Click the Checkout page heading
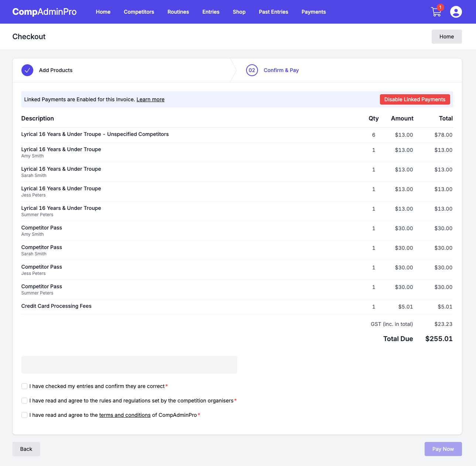Image resolution: width=476 pixels, height=466 pixels. pyautogui.click(x=29, y=37)
